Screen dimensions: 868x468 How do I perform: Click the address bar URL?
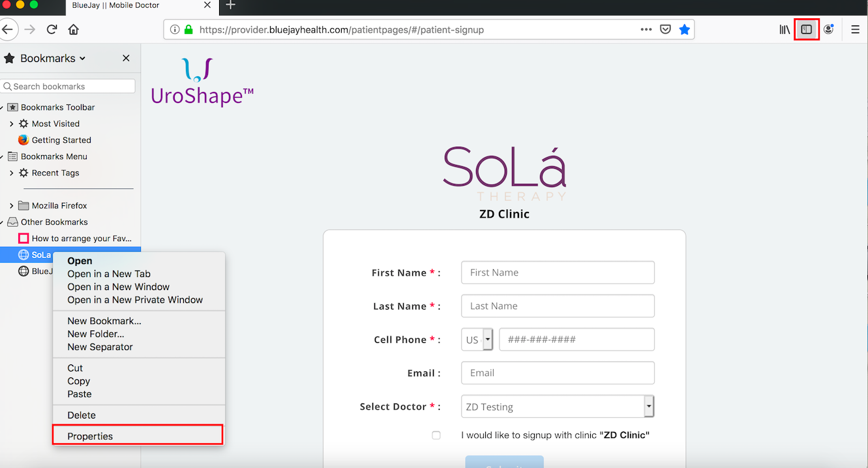342,29
